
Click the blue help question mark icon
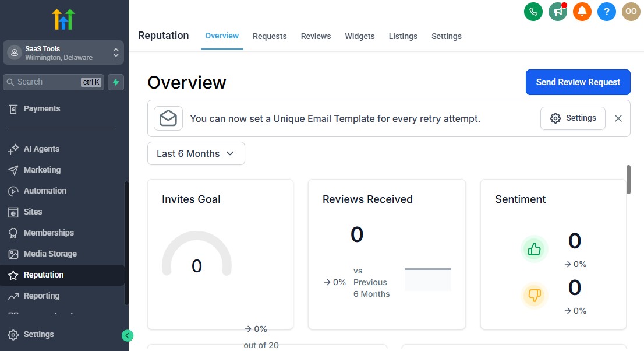(x=607, y=11)
